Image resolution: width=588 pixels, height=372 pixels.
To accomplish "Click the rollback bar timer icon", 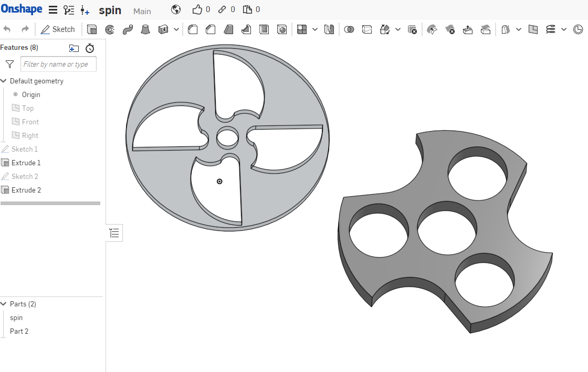I will click(90, 48).
